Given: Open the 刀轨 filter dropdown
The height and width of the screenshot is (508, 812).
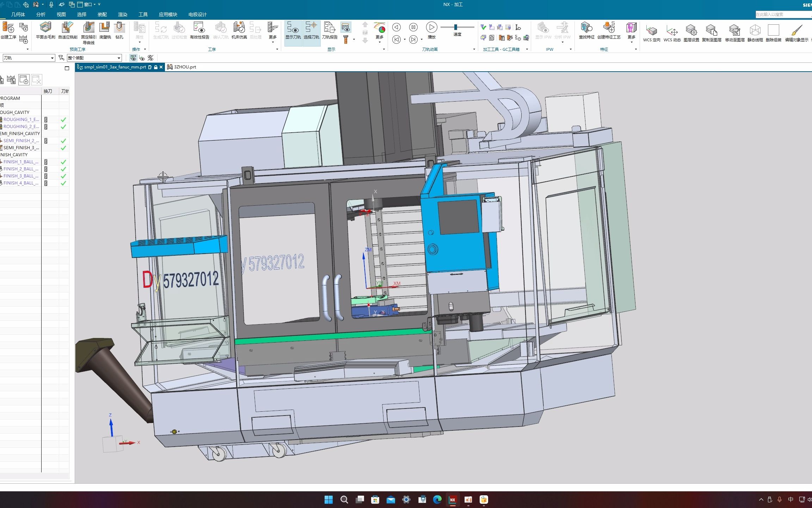Looking at the screenshot, I should pyautogui.click(x=52, y=58).
